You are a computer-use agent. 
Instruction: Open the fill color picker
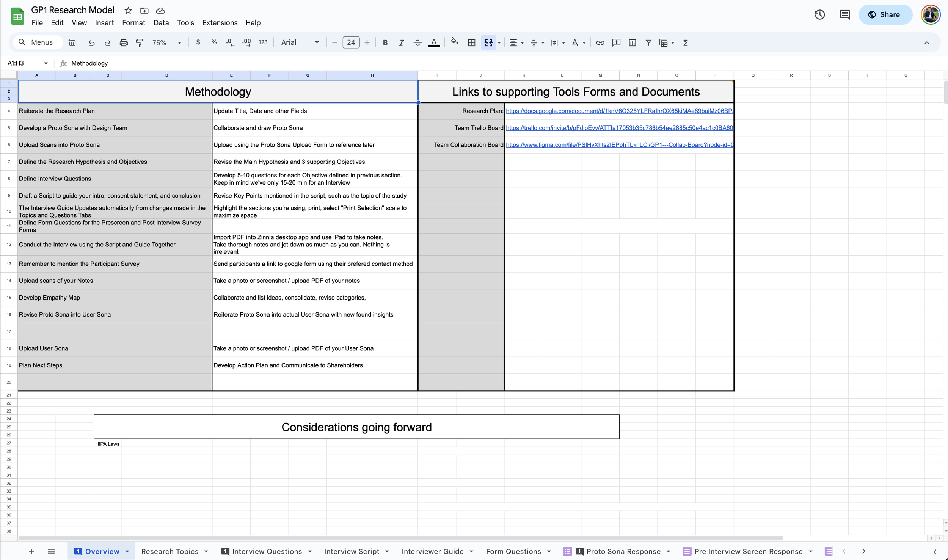coord(454,42)
